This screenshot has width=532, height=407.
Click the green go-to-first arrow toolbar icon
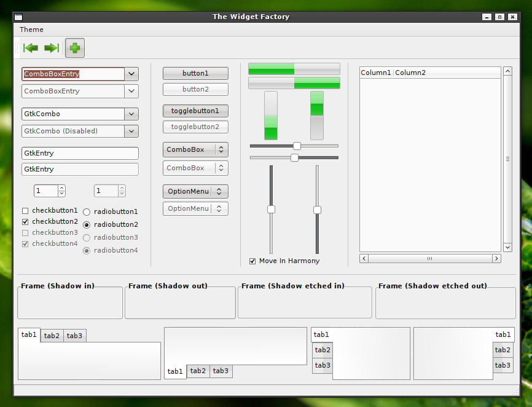pyautogui.click(x=31, y=48)
